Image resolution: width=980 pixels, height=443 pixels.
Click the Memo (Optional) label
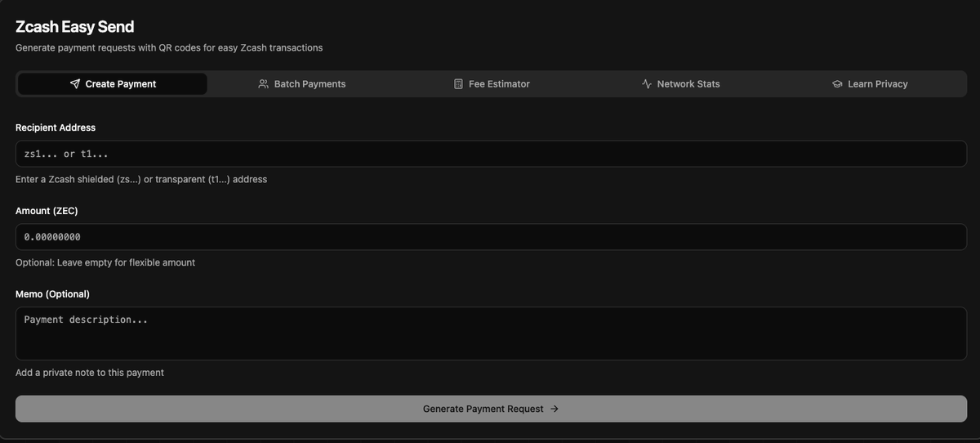point(52,293)
